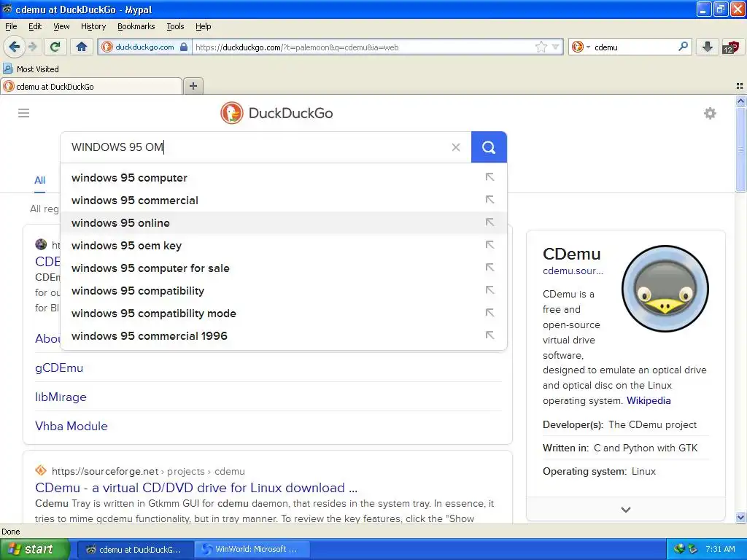Screen dimensions: 747x560
Task: Open the libMirage sitelink
Action: pyautogui.click(x=61, y=397)
